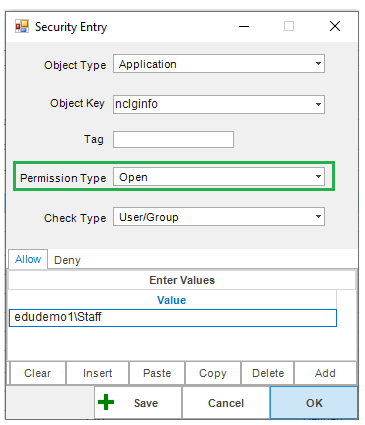Open the Object Type dropdown
This screenshot has width=365, height=425.
pos(219,64)
